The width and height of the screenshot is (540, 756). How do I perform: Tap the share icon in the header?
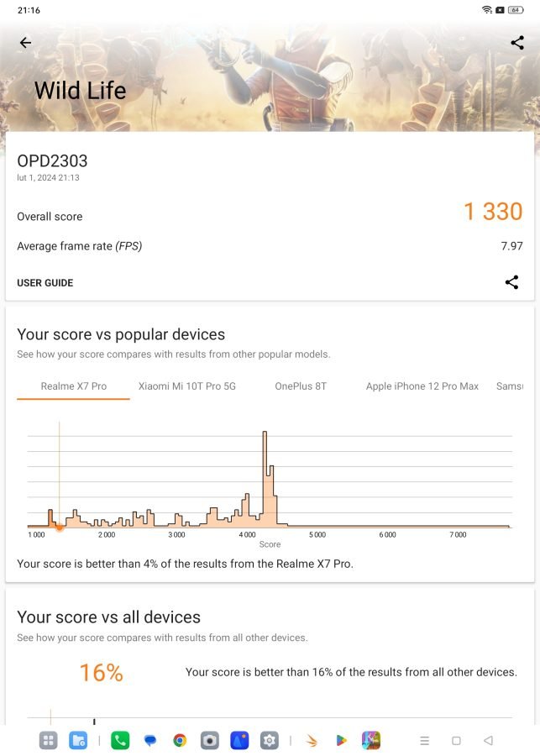pos(517,43)
